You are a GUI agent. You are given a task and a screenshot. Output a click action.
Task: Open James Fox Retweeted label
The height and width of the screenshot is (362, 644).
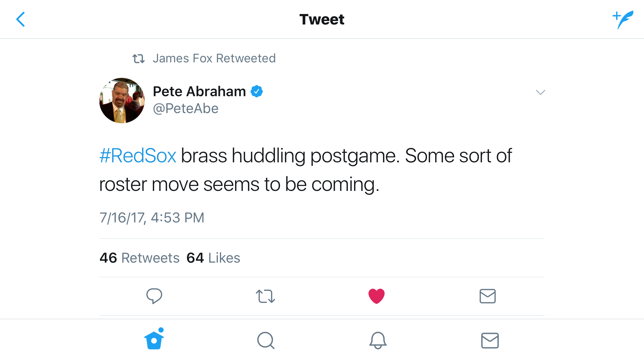click(x=214, y=58)
